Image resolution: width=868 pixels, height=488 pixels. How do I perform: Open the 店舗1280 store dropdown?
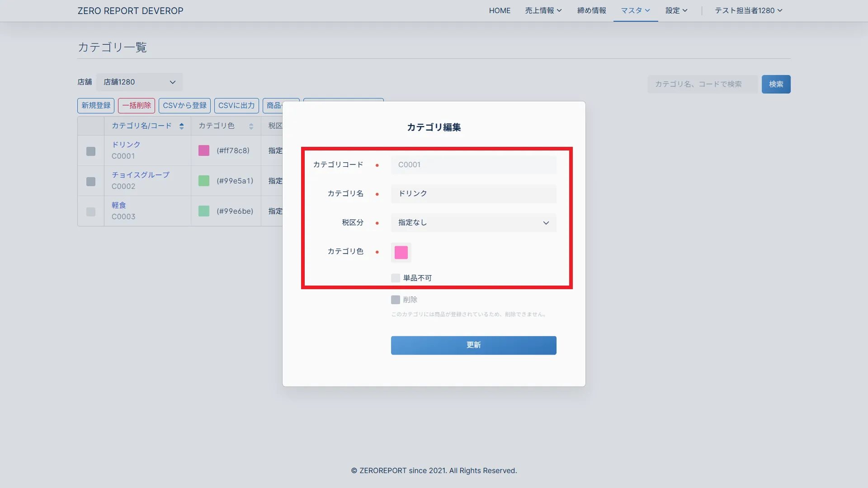point(139,82)
